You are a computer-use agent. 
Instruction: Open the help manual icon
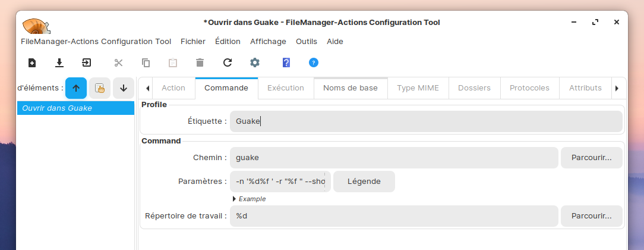coord(286,62)
